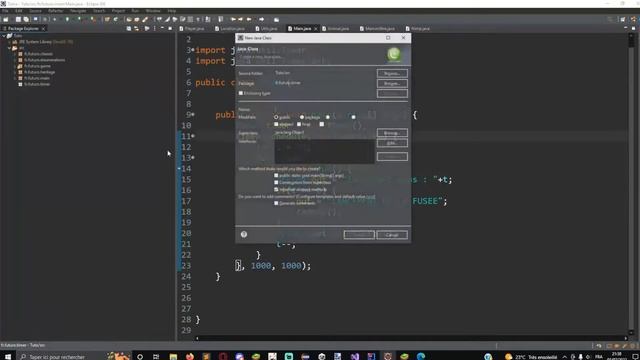Collapse the src folder node
The image size is (640, 360).
(x=9, y=48)
